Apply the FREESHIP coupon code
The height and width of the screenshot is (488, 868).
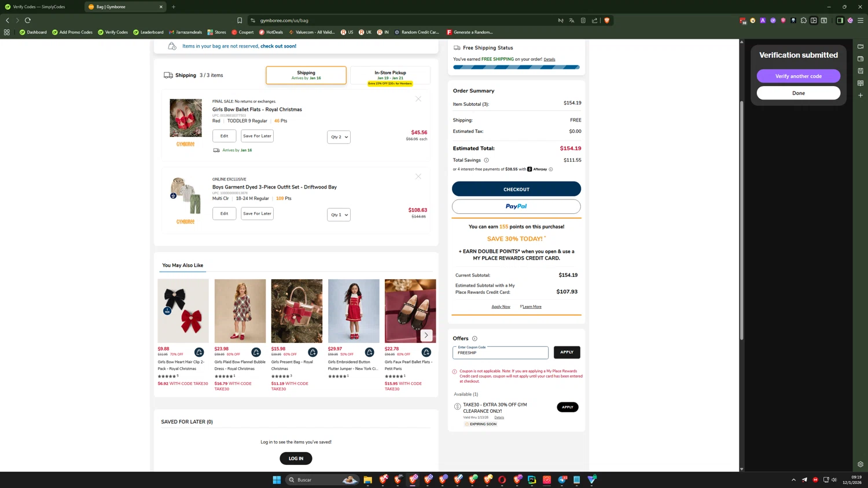pyautogui.click(x=567, y=352)
